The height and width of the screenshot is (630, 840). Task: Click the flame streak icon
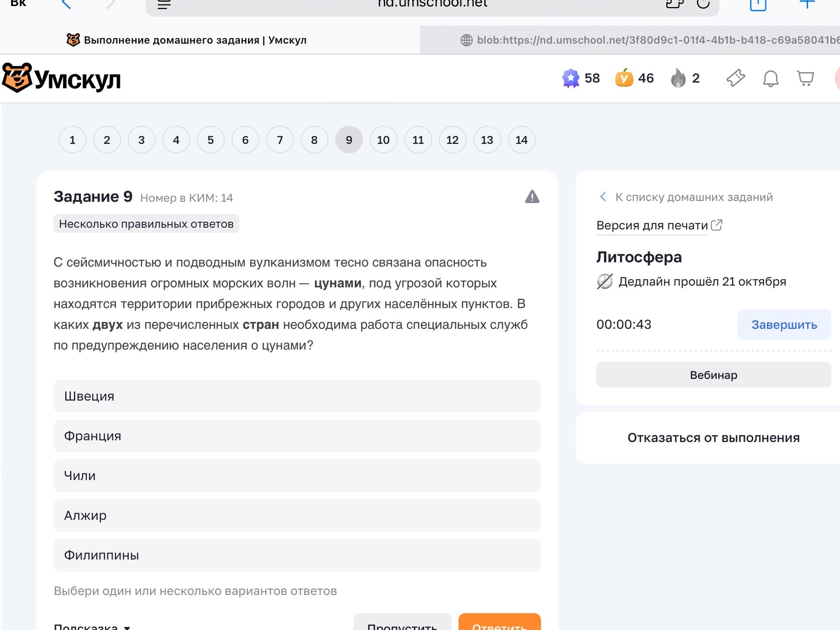pos(678,78)
